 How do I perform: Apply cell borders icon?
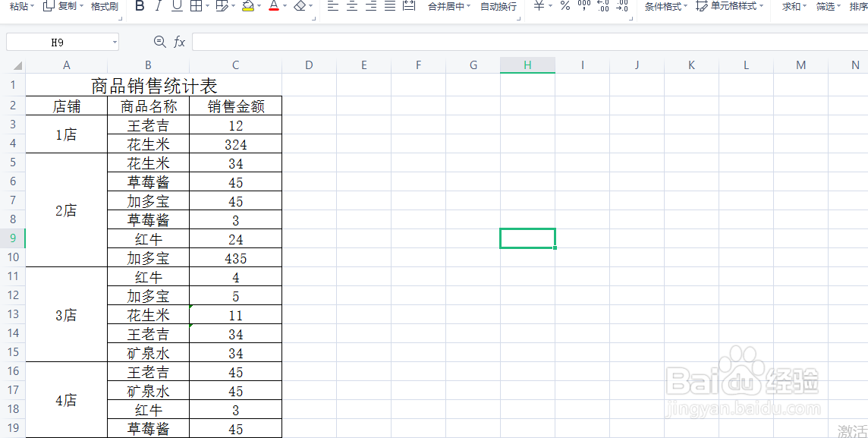point(196,7)
